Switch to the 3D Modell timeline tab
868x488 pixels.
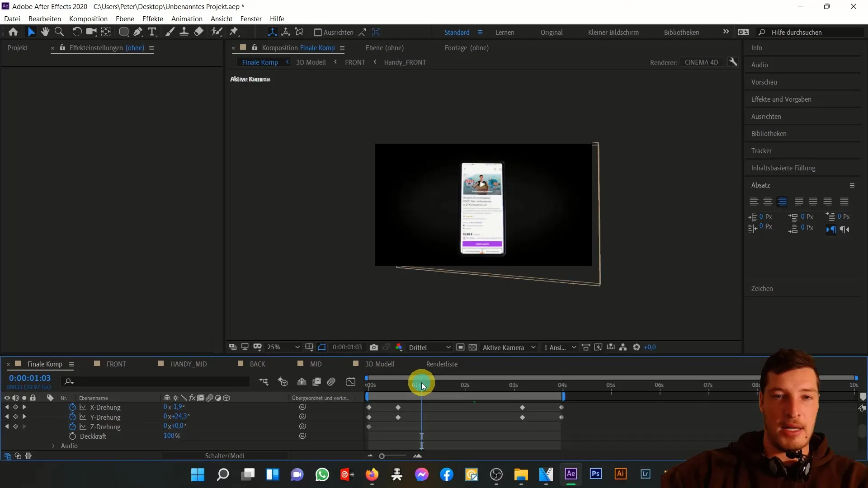(380, 364)
